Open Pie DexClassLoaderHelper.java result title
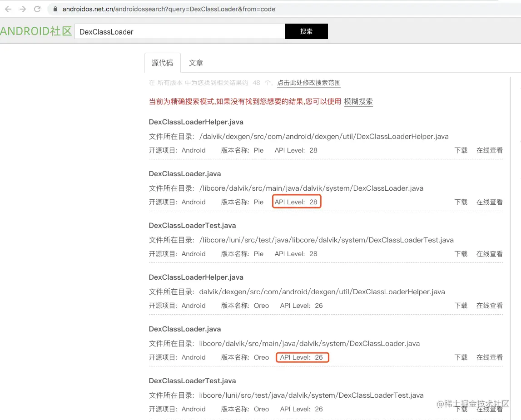Screen dimensions: 521x420 (x=196, y=122)
